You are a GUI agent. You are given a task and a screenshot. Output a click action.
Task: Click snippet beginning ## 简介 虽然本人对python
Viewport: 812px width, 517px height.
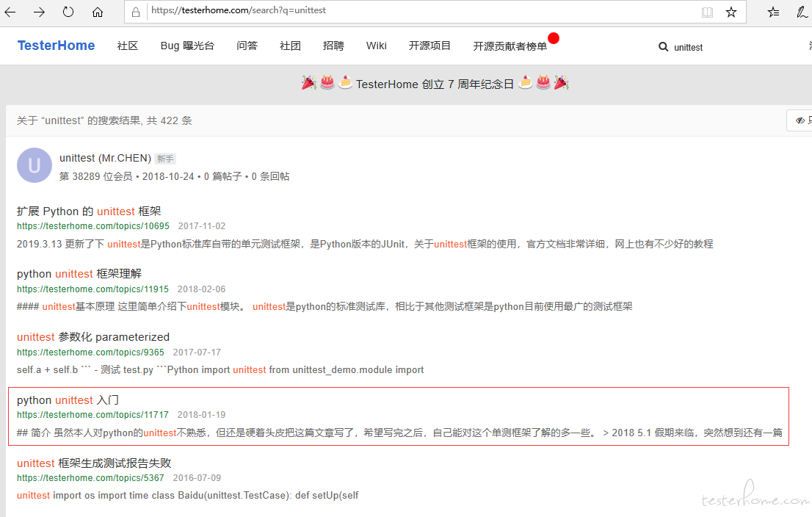point(399,433)
